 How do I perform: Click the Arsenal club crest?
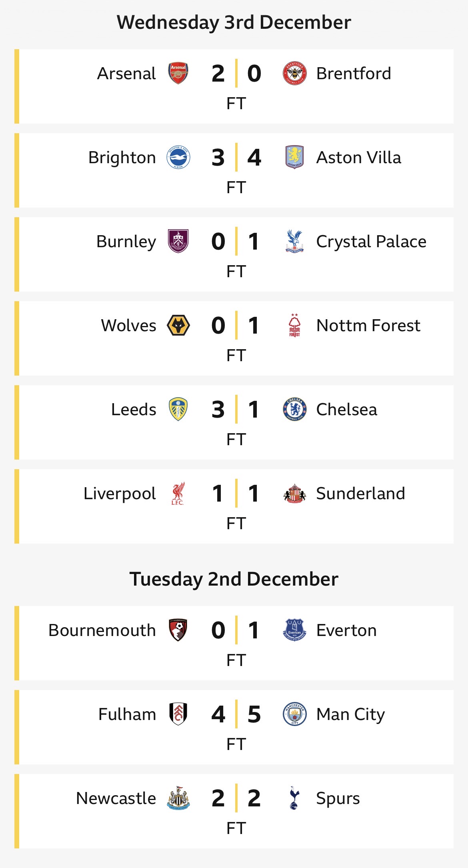tap(178, 73)
